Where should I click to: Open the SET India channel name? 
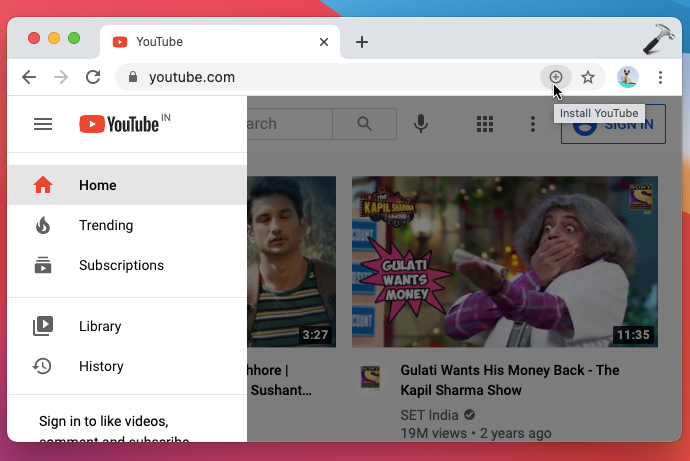coord(429,415)
